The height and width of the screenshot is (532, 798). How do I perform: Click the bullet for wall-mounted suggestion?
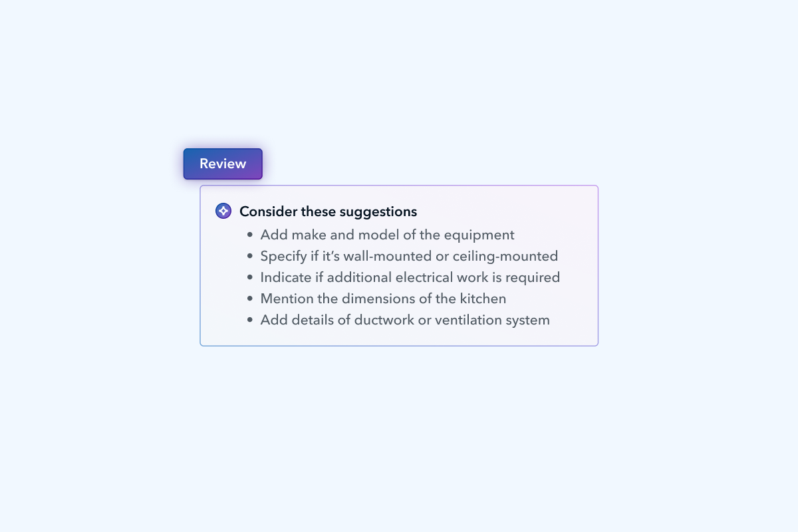[x=249, y=256]
